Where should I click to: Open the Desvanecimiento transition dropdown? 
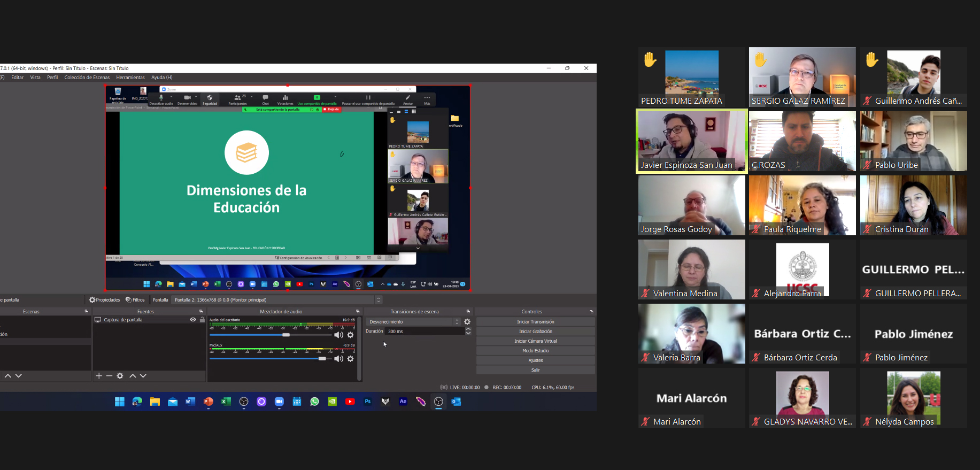[413, 322]
